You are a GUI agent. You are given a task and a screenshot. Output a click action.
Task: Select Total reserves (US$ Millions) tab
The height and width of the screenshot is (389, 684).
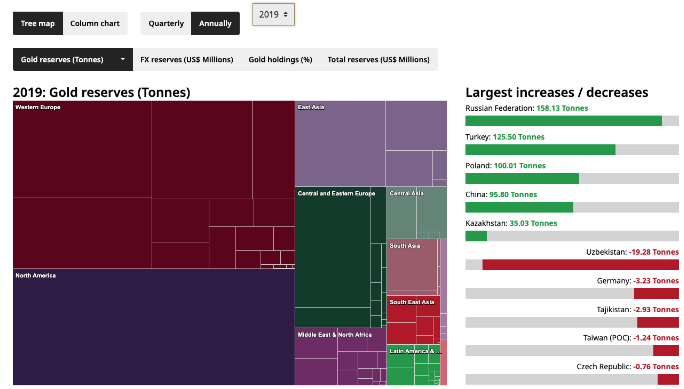pyautogui.click(x=379, y=59)
